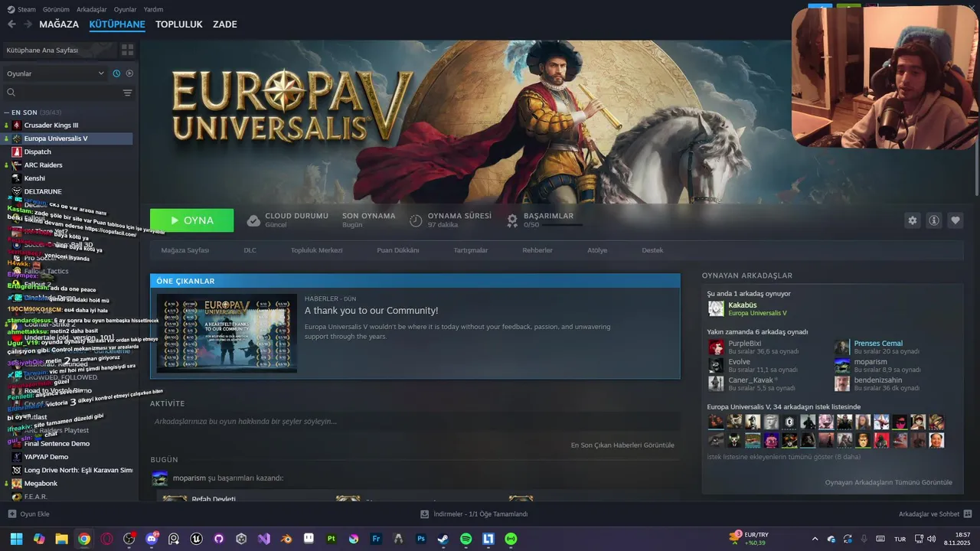Open the advanced filters icon beside search

click(127, 93)
